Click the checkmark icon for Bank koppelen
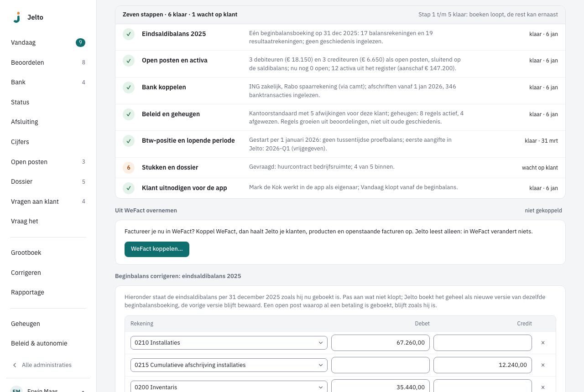Image resolution: width=584 pixels, height=392 pixels. [129, 88]
